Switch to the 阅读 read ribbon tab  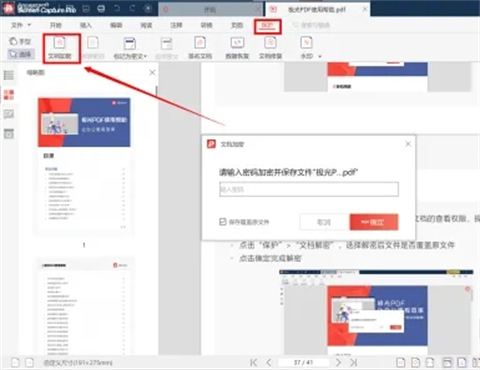tap(146, 25)
